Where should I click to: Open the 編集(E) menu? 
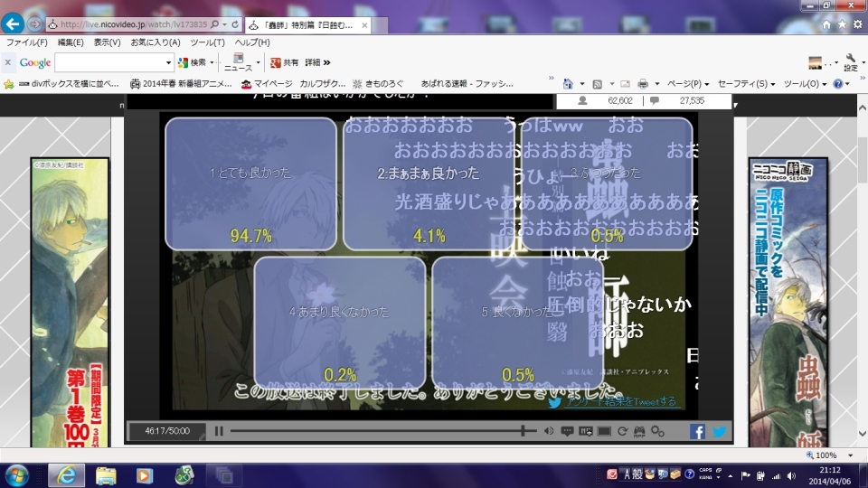tap(71, 42)
